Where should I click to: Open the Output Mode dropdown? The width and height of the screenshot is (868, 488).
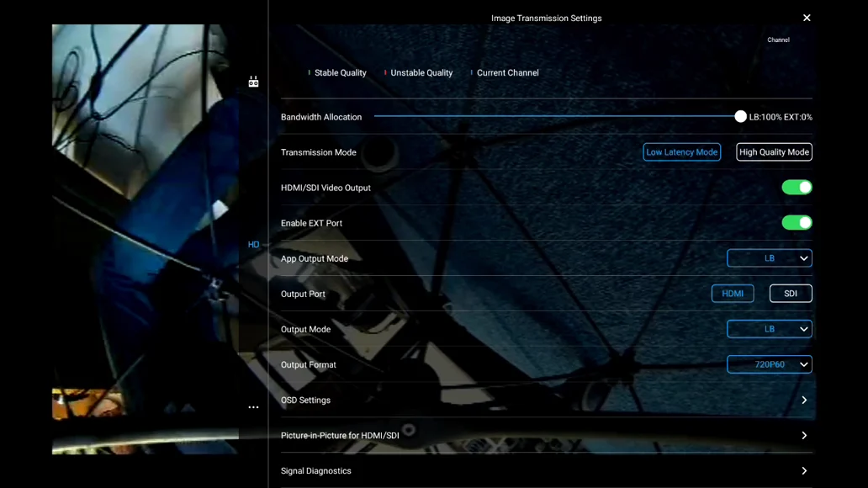(x=769, y=329)
